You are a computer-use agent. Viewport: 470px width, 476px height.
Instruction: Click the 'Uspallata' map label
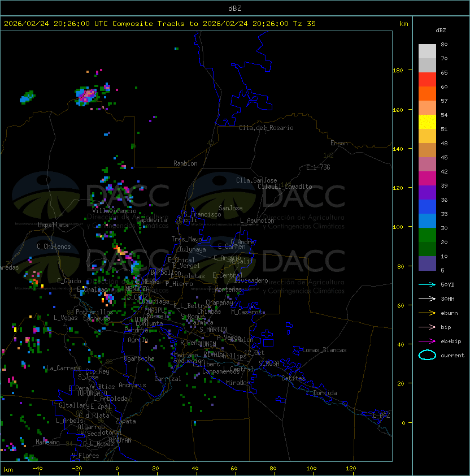point(53,225)
